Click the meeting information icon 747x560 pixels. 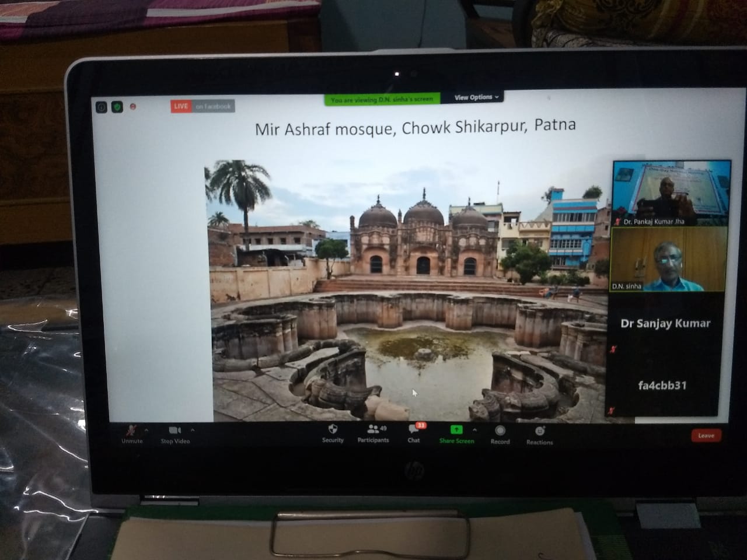102,107
